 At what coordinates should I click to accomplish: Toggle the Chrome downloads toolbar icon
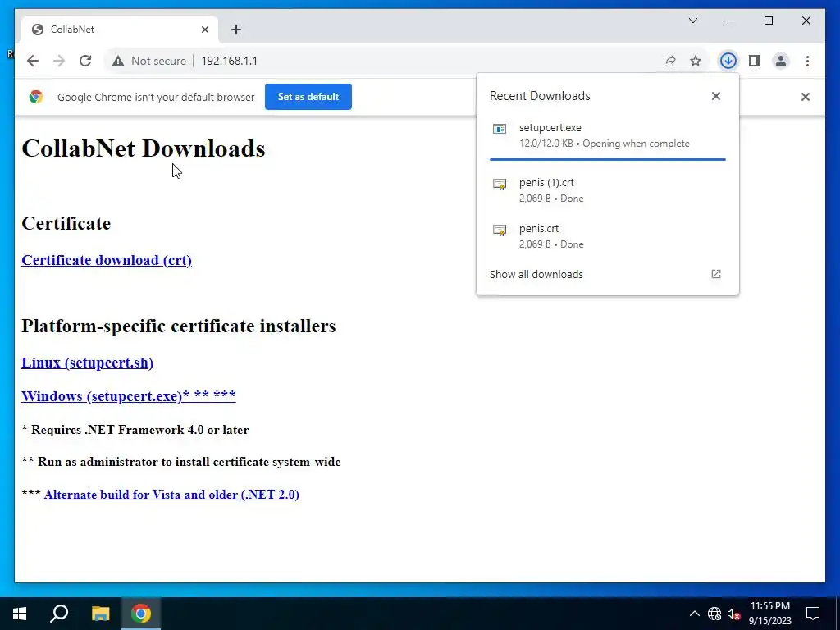(x=728, y=61)
